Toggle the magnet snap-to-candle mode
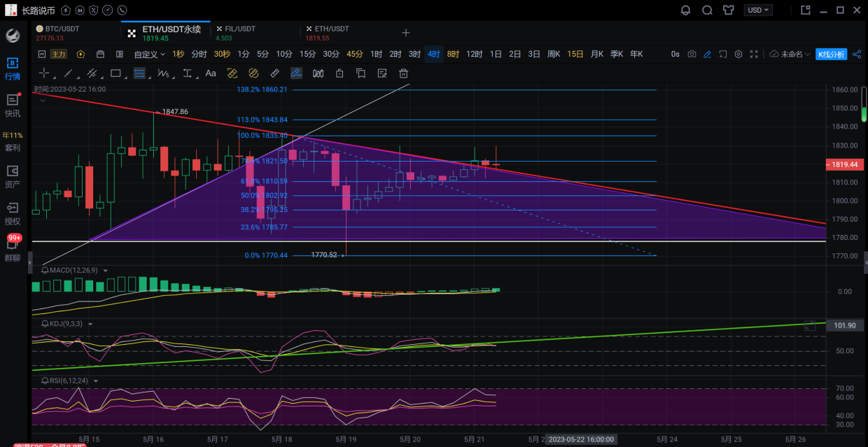Viewport: 868px width, 447px height. [318, 73]
